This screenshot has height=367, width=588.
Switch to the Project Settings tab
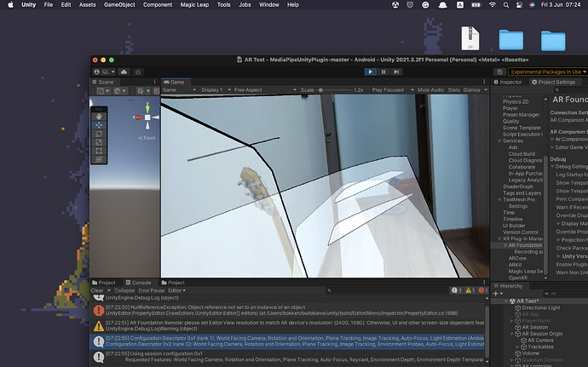coord(553,82)
